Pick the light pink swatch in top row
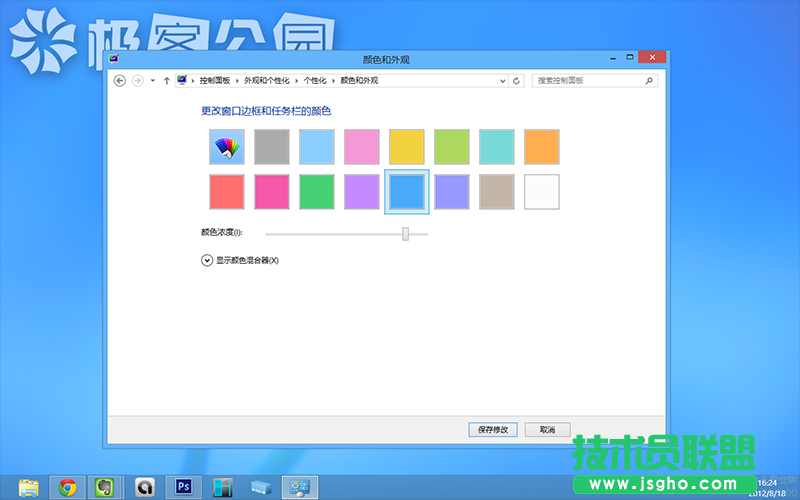Image resolution: width=800 pixels, height=500 pixels. point(362,147)
